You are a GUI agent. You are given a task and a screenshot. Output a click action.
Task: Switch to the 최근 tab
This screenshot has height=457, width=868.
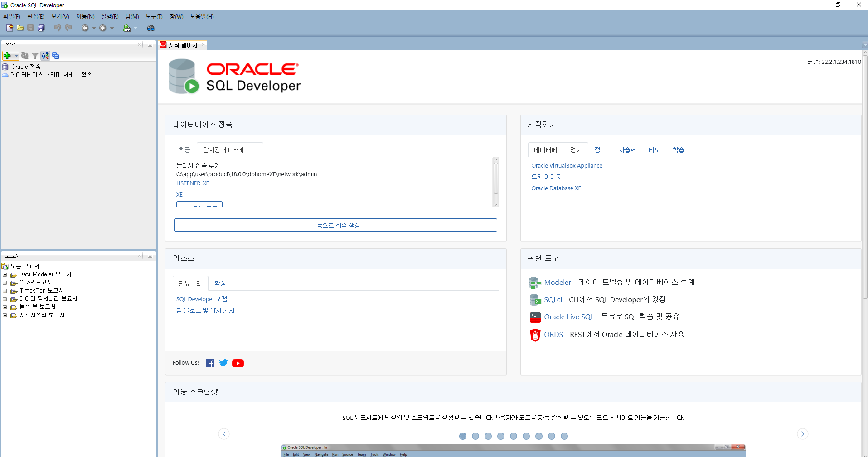pos(184,150)
